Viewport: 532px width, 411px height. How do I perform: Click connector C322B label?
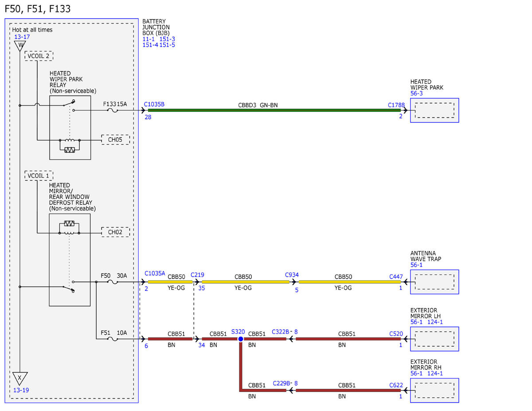click(281, 332)
